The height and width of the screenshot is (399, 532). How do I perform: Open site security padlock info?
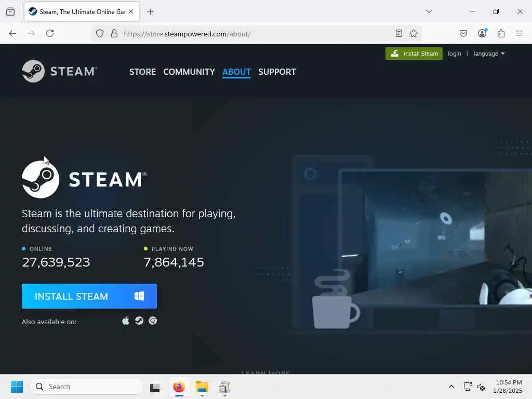pyautogui.click(x=114, y=34)
